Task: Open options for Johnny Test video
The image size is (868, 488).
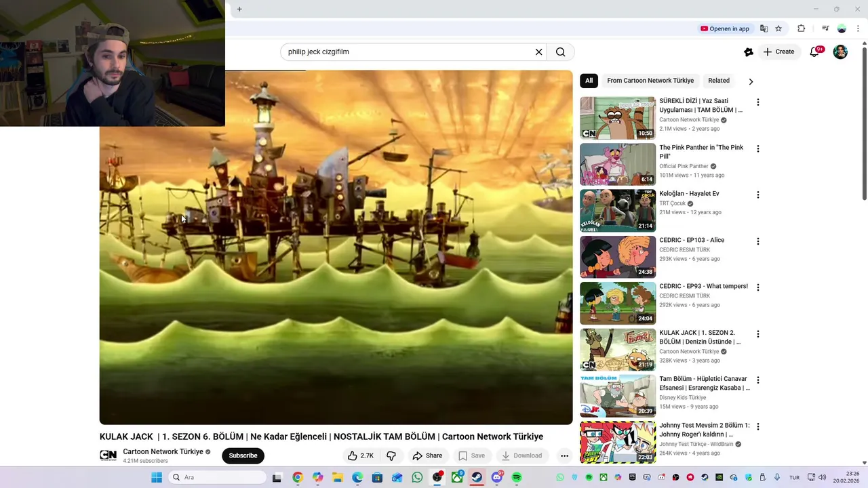Action: (x=758, y=427)
